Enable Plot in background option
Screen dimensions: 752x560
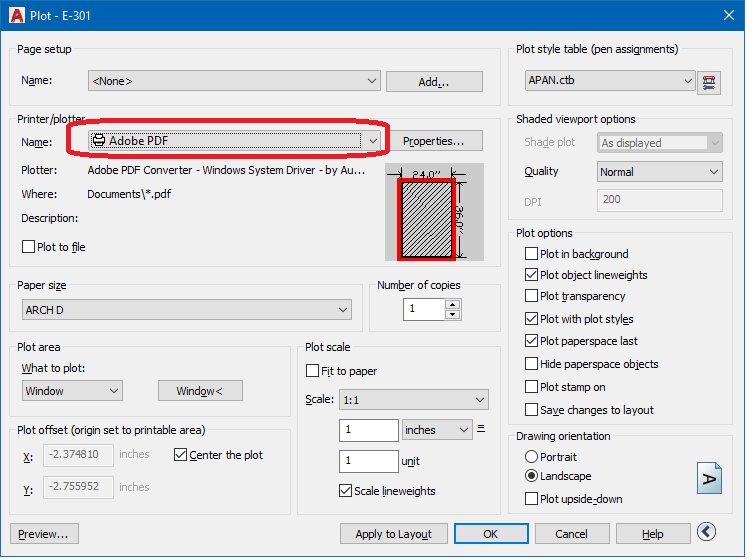(531, 254)
